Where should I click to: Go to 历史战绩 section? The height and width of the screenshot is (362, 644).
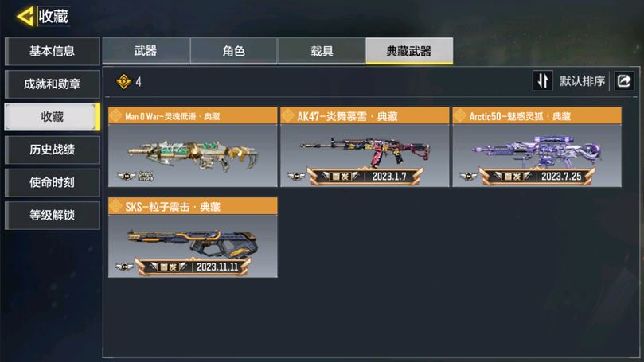pos(53,150)
